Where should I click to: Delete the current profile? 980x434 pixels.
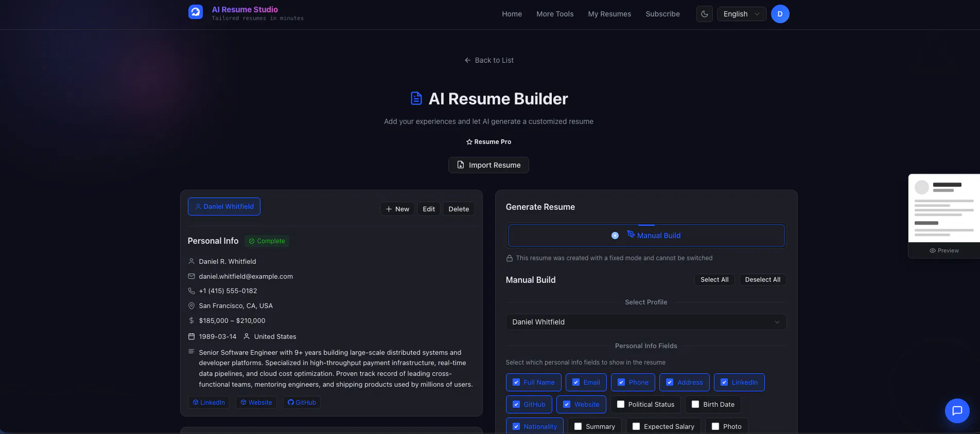(459, 209)
